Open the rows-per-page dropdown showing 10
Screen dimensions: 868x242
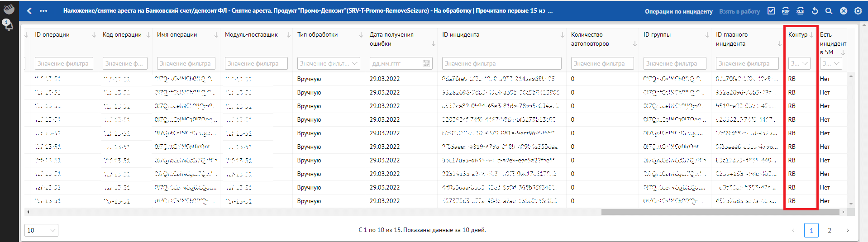(41, 230)
